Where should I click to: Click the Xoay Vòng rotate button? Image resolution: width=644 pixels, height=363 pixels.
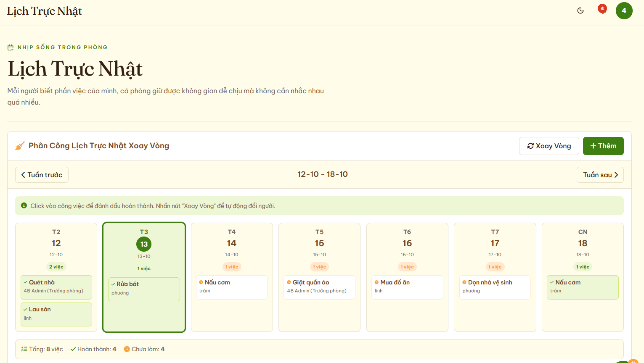click(x=549, y=146)
